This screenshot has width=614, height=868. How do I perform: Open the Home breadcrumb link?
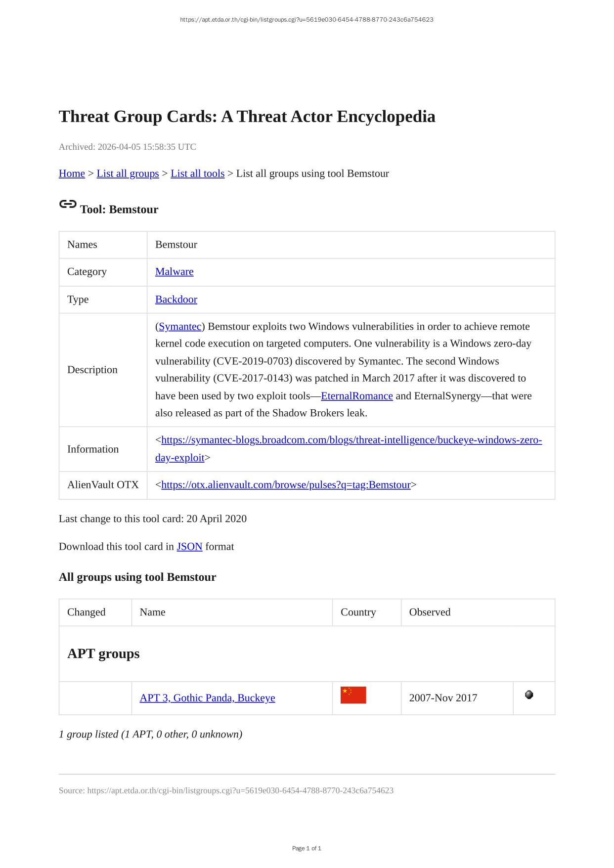(72, 174)
